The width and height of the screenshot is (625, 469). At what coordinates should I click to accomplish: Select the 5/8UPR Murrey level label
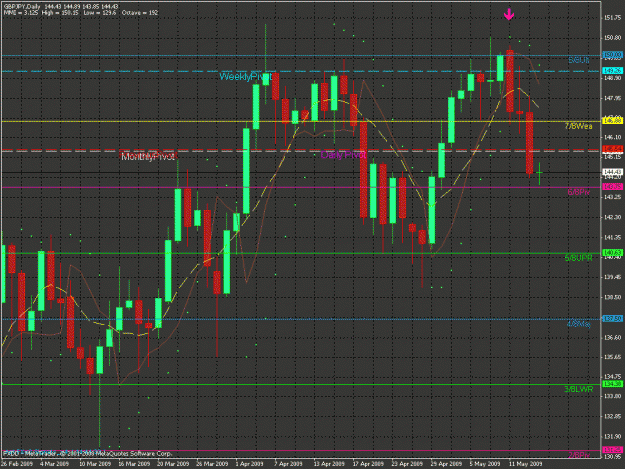tap(579, 258)
